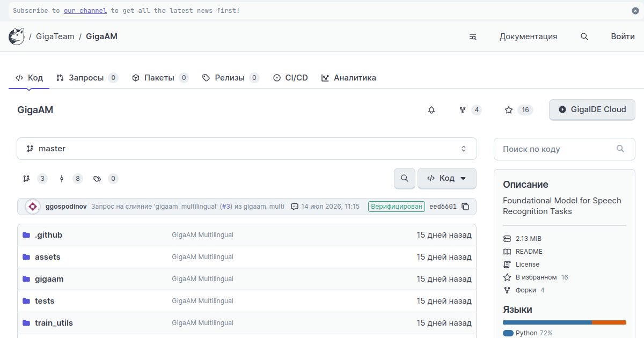Click the Python language bar segment
The height and width of the screenshot is (338, 644).
[547, 322]
